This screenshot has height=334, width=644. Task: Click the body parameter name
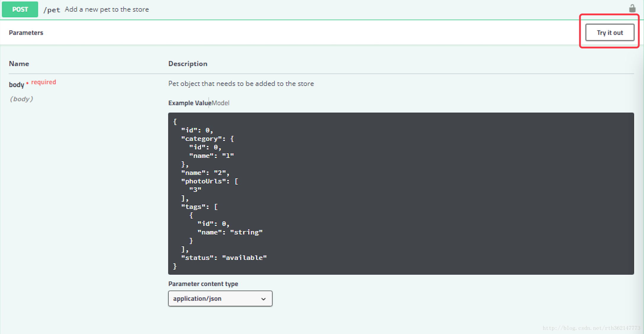click(x=16, y=85)
